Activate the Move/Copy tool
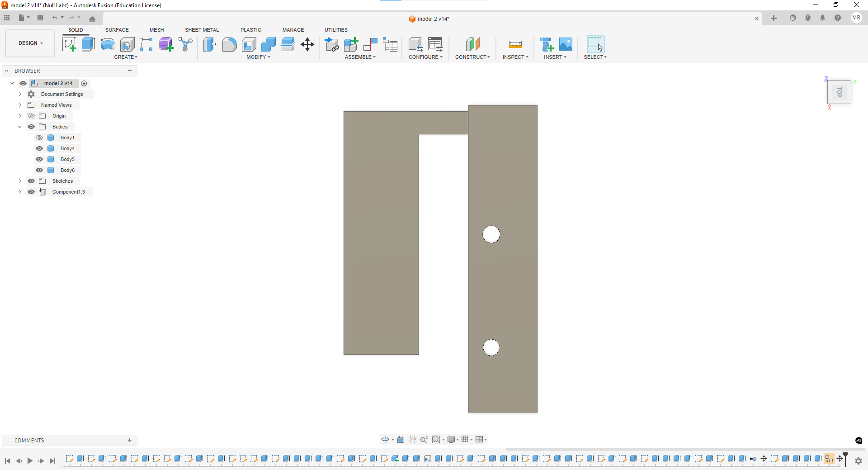The image size is (868, 470). click(307, 44)
